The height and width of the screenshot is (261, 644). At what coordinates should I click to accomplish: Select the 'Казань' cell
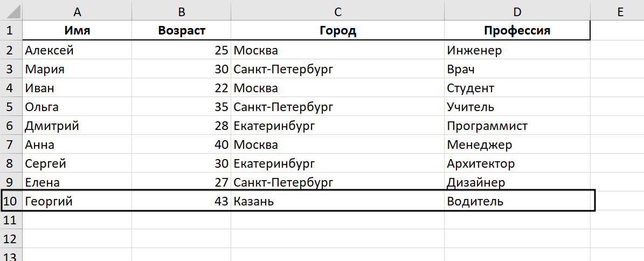click(x=337, y=202)
